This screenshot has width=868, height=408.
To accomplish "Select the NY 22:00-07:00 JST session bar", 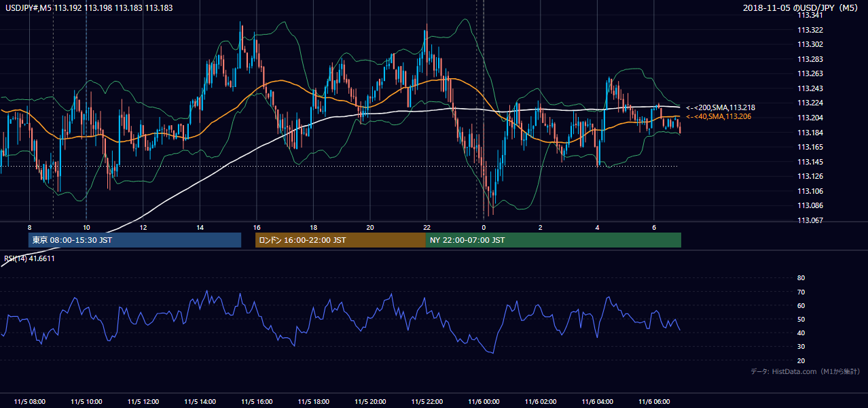I will 554,240.
